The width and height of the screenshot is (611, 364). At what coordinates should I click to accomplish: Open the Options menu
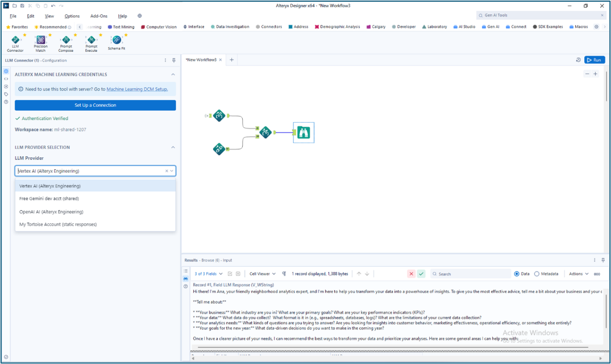point(72,16)
